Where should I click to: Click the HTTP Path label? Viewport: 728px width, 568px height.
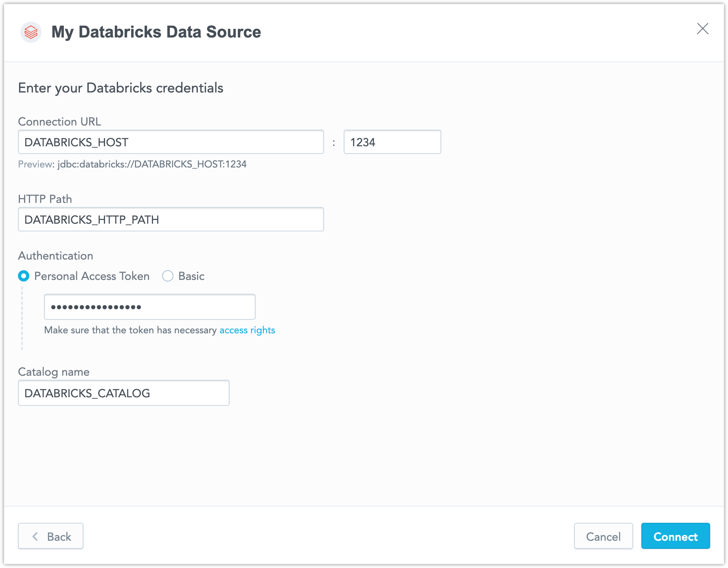pyautogui.click(x=45, y=199)
